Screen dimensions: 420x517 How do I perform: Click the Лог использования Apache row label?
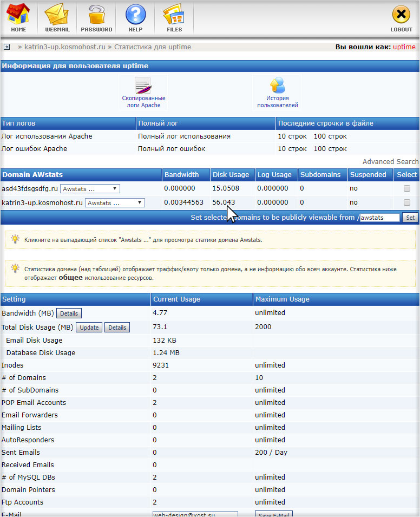(x=47, y=136)
